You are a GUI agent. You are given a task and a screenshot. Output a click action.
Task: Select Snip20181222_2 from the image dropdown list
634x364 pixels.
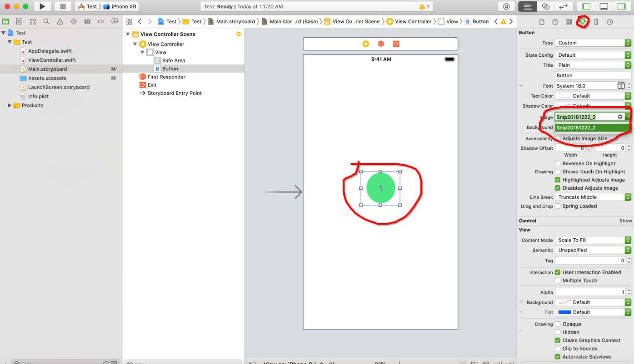[593, 128]
